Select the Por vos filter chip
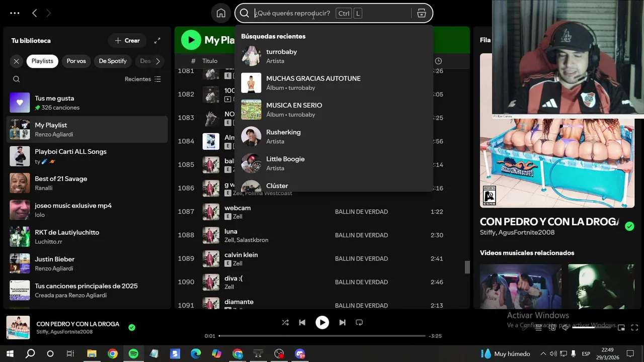The height and width of the screenshot is (362, 644). click(x=76, y=61)
